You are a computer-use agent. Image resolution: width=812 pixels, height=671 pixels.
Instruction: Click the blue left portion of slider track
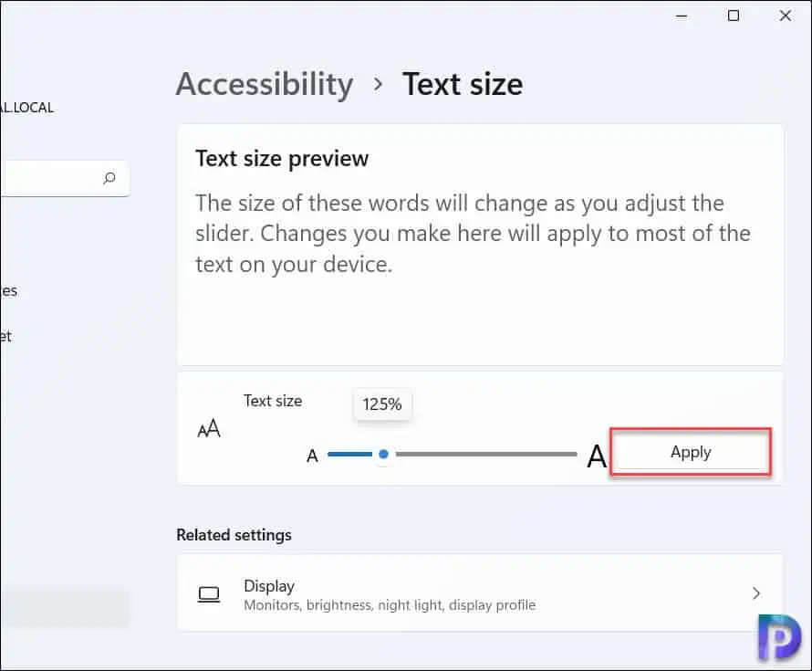coord(350,455)
